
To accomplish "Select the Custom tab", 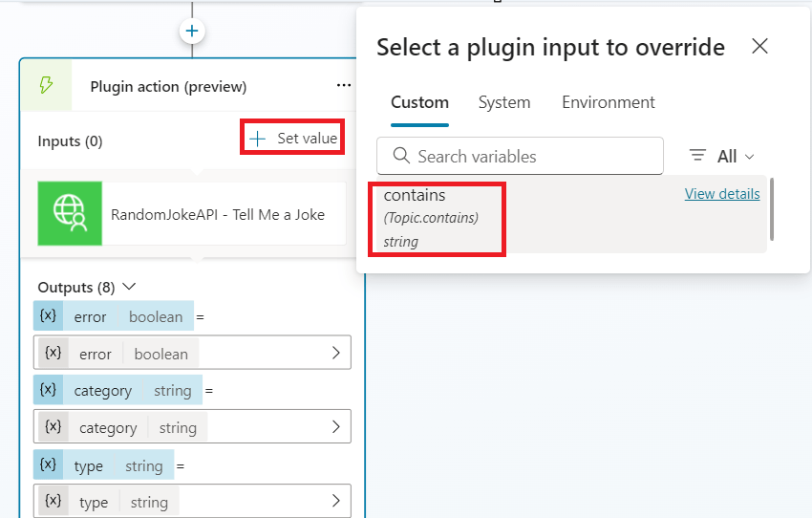I will click(419, 102).
